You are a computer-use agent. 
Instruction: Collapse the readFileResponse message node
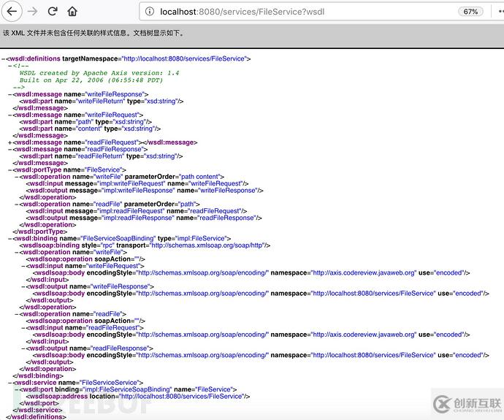[9, 149]
